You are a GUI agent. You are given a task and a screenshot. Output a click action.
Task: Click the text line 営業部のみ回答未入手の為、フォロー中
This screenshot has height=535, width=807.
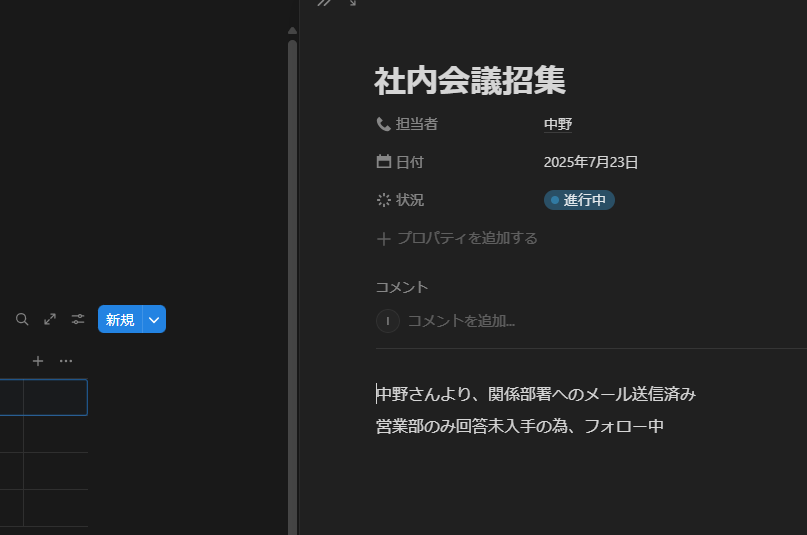pyautogui.click(x=520, y=426)
